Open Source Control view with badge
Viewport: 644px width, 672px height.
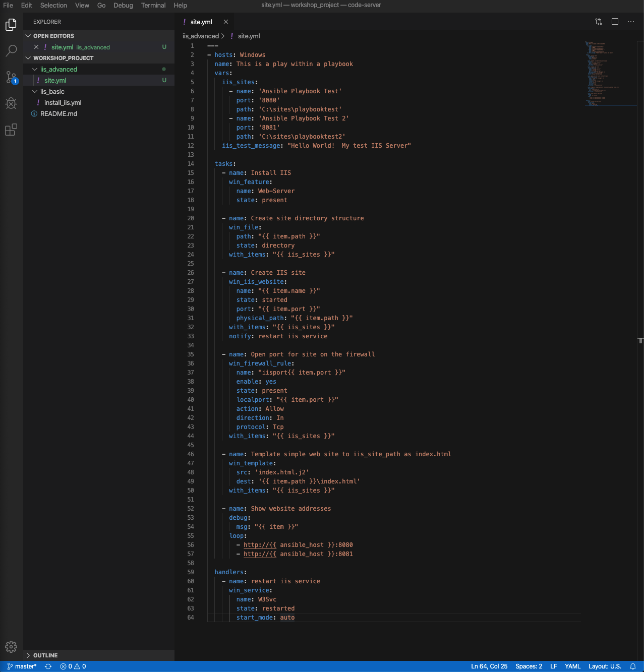point(11,77)
